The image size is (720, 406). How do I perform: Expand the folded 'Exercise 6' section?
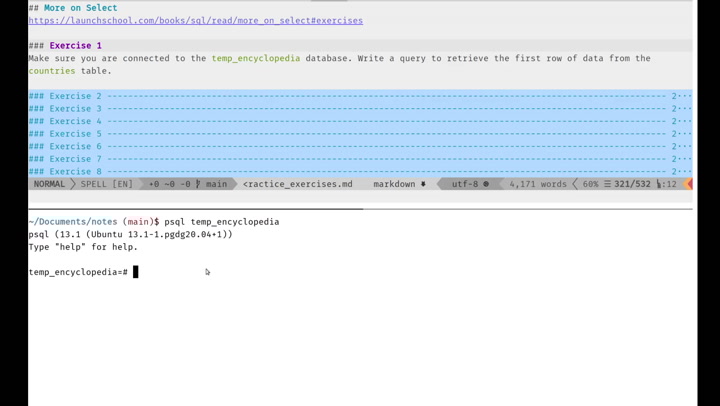pyautogui.click(x=360, y=147)
